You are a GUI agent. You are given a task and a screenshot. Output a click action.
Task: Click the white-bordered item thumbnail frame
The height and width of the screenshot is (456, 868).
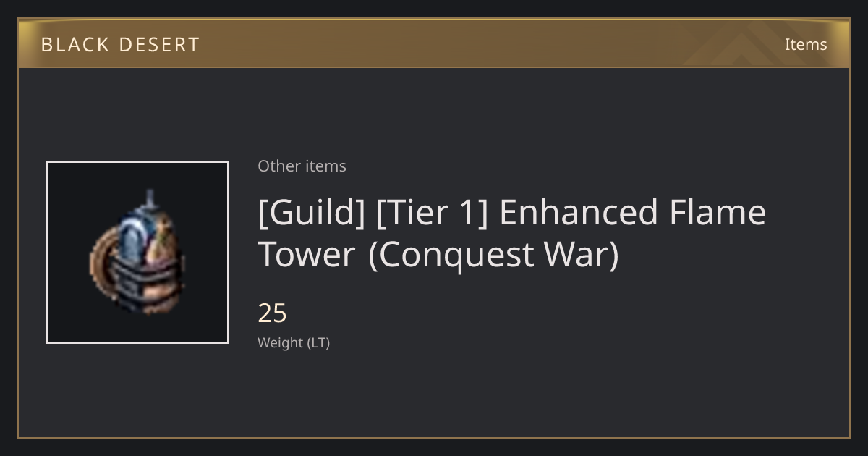click(x=137, y=253)
